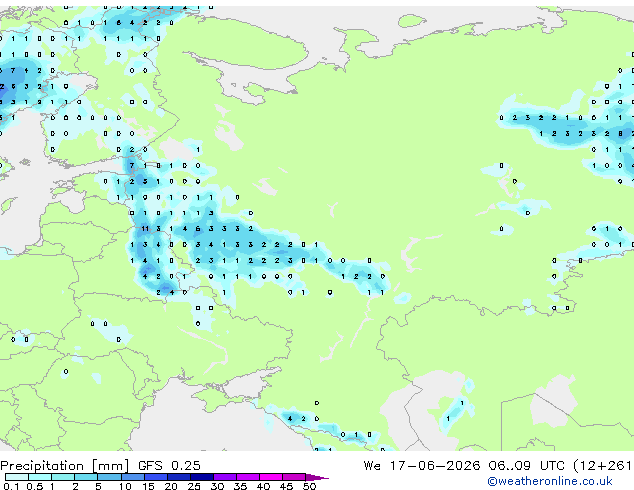
Task: Click the 1–2 mm legend color swatch
Action: coord(63,477)
